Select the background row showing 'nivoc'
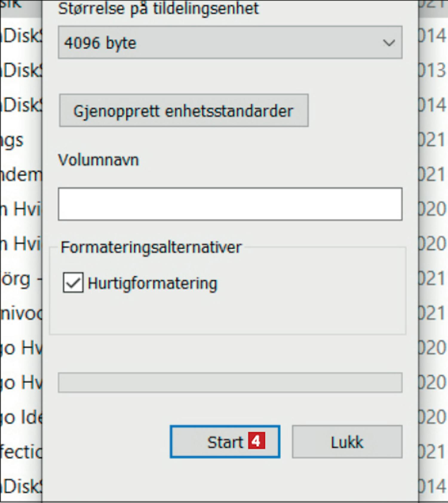This screenshot has width=448, height=503. click(x=21, y=314)
